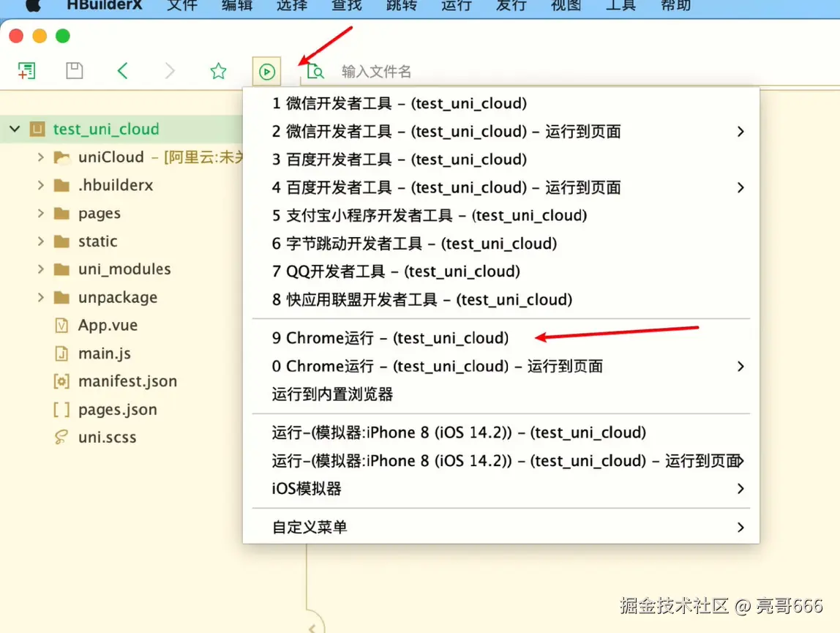Open the 工具 menu
Screen dimensions: 840x633
pyautogui.click(x=621, y=5)
